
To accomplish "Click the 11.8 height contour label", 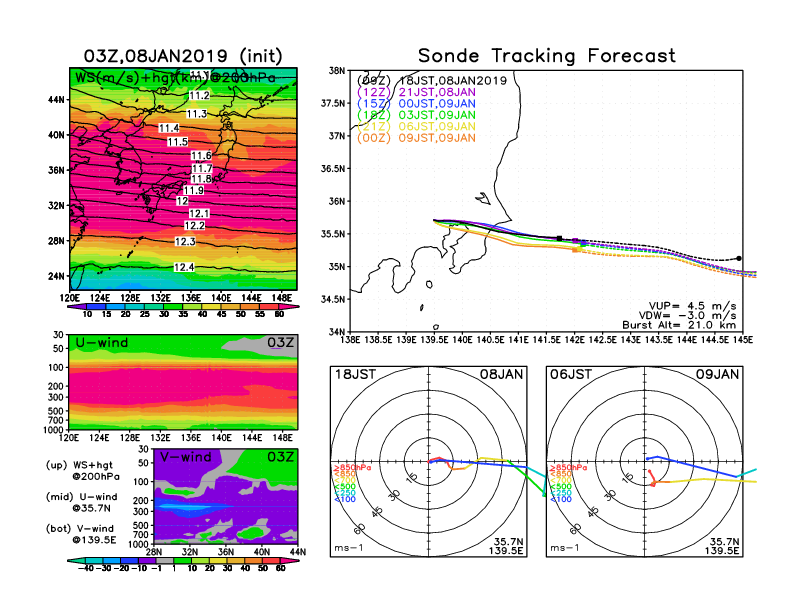I will click(x=202, y=179).
